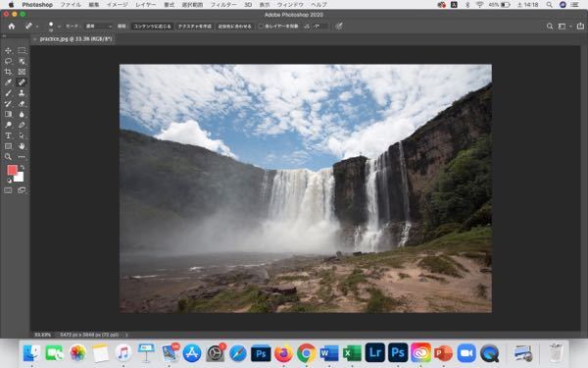Select the Clone Stamp tool
Viewport: 588px width, 368px height.
click(22, 93)
